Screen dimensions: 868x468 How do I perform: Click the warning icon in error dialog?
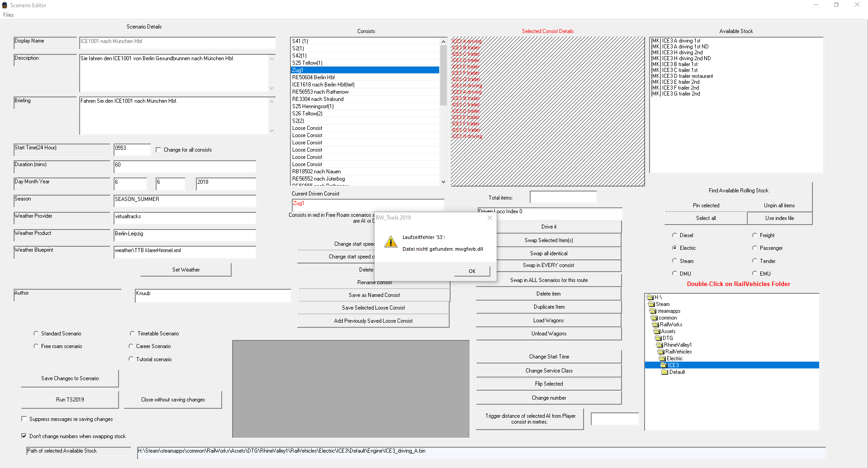point(390,243)
